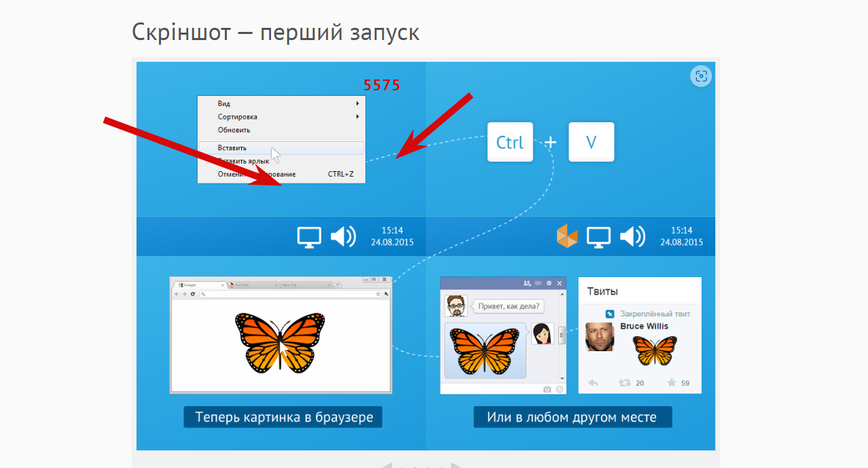Image resolution: width=868 pixels, height=468 pixels.
Task: Click the tweet reply arrow icon
Action: click(593, 383)
